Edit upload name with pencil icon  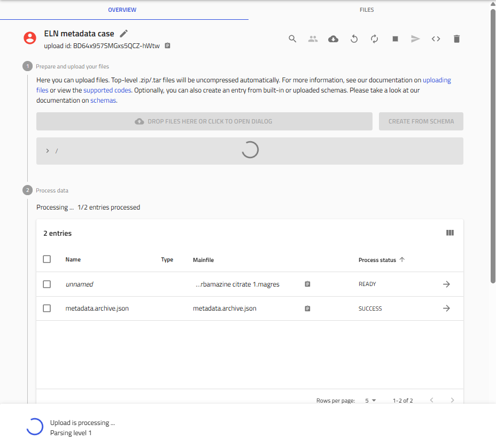(x=124, y=34)
